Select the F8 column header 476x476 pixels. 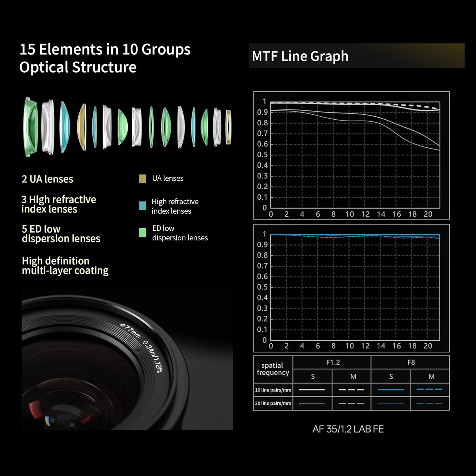coord(411,362)
